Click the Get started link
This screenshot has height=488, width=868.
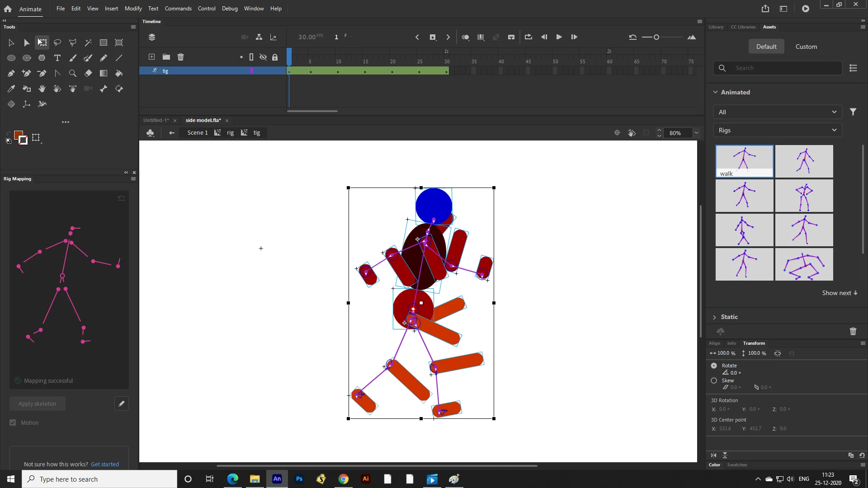[x=105, y=464]
